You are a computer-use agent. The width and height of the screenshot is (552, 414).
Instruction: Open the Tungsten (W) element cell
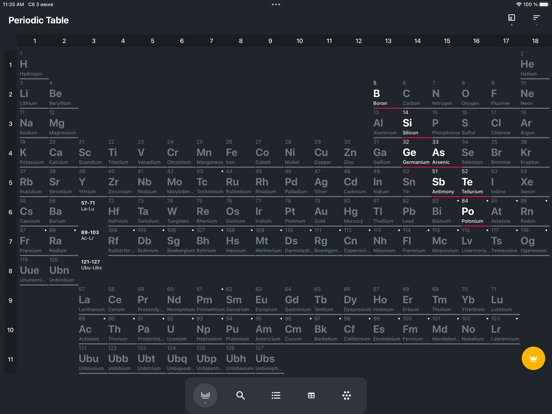tap(181, 212)
